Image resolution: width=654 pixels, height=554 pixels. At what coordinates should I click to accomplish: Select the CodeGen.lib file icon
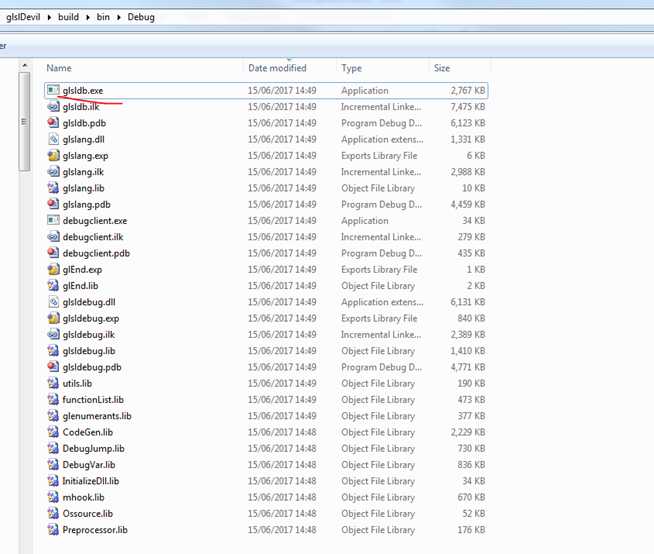click(x=53, y=432)
